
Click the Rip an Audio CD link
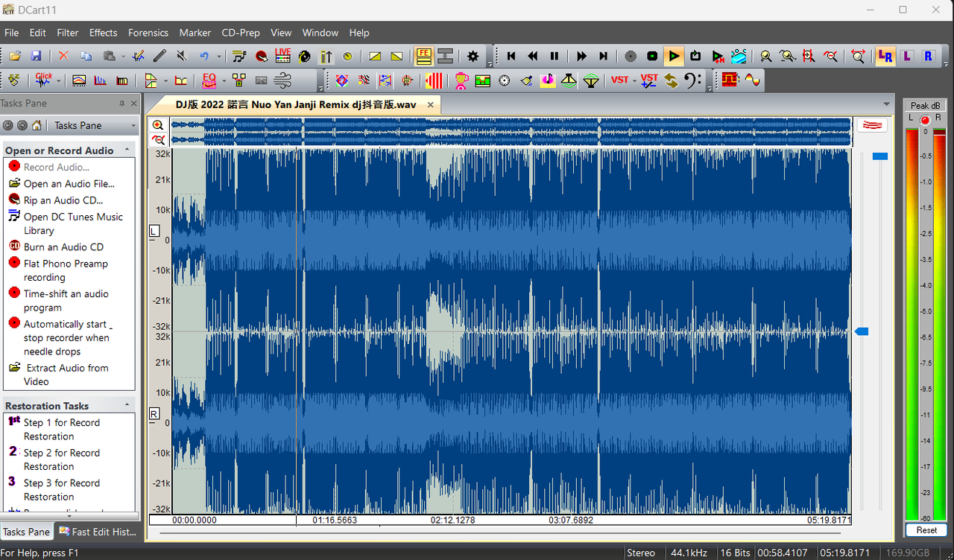pos(63,200)
